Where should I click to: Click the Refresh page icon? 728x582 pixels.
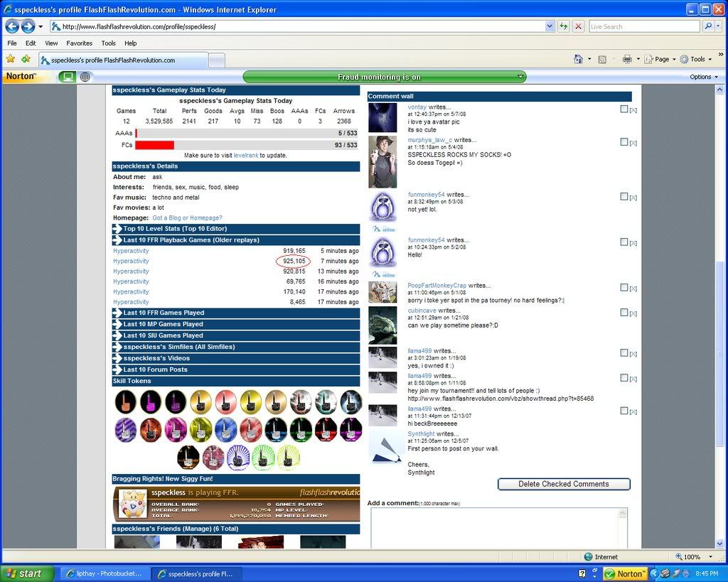click(x=563, y=26)
